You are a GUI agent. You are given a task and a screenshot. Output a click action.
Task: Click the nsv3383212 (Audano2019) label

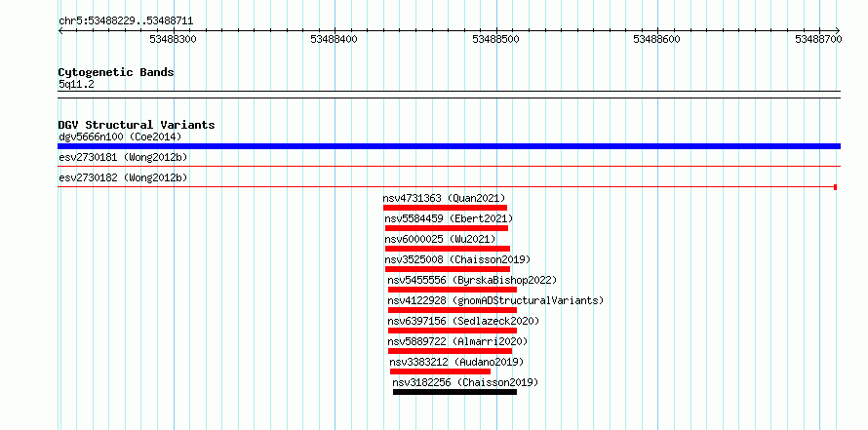click(456, 362)
